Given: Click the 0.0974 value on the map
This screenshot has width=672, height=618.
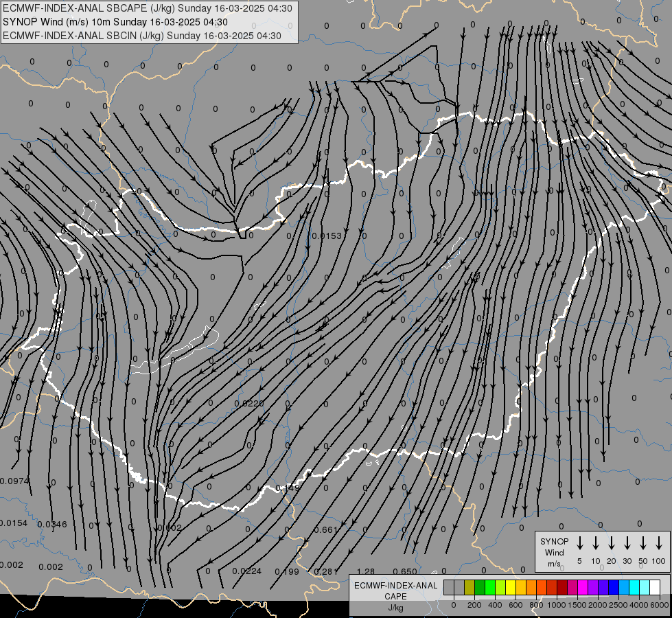Looking at the screenshot, I should [14, 481].
